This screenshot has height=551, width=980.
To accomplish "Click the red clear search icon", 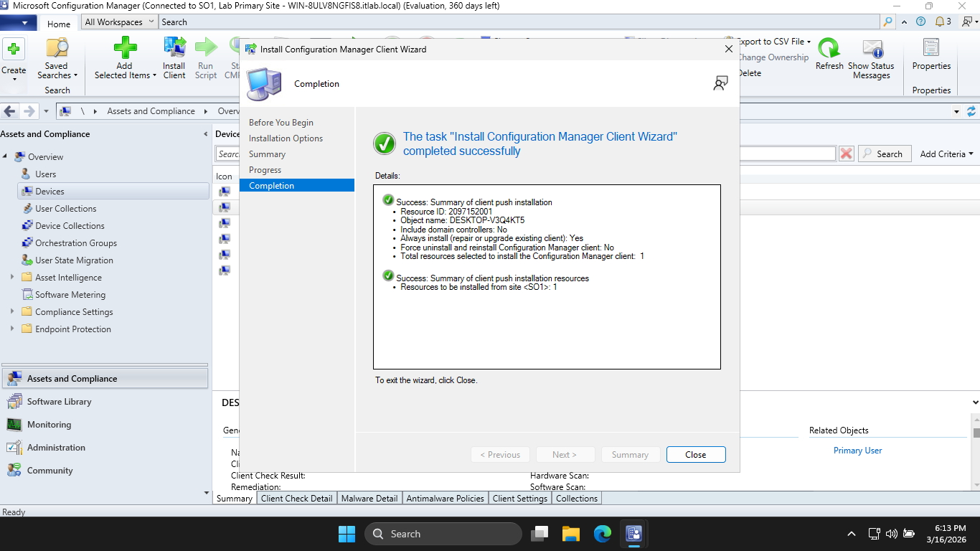I will click(x=847, y=154).
